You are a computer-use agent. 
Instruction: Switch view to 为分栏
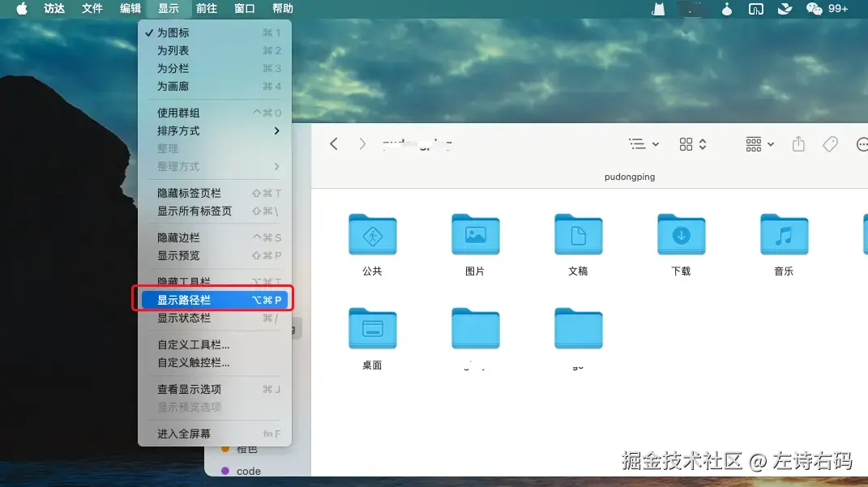[215, 68]
